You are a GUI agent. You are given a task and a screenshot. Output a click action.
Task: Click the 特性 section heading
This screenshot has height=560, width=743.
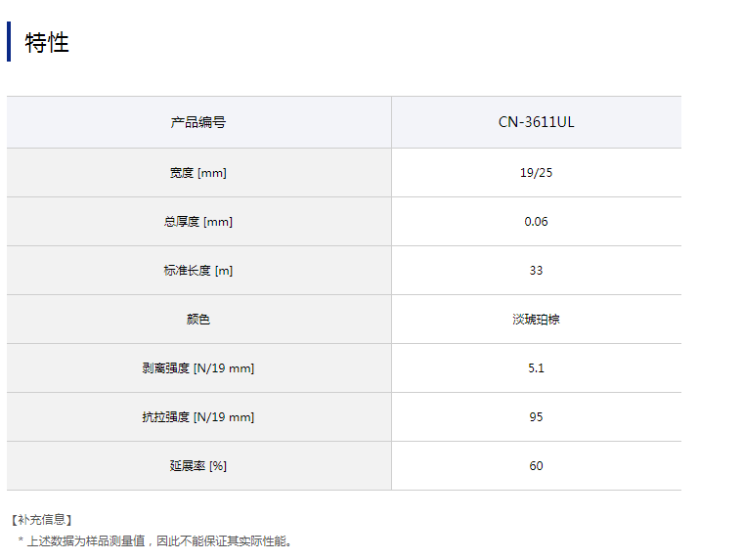pyautogui.click(x=47, y=42)
